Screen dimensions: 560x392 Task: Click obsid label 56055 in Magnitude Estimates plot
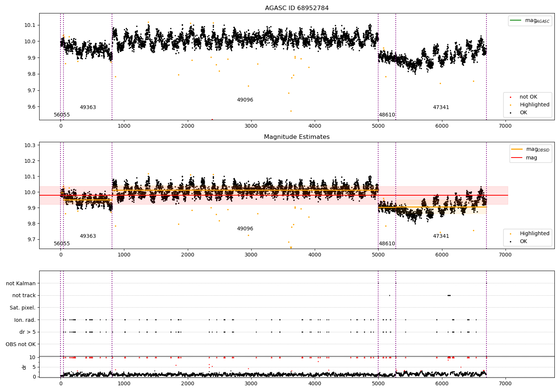point(62,244)
